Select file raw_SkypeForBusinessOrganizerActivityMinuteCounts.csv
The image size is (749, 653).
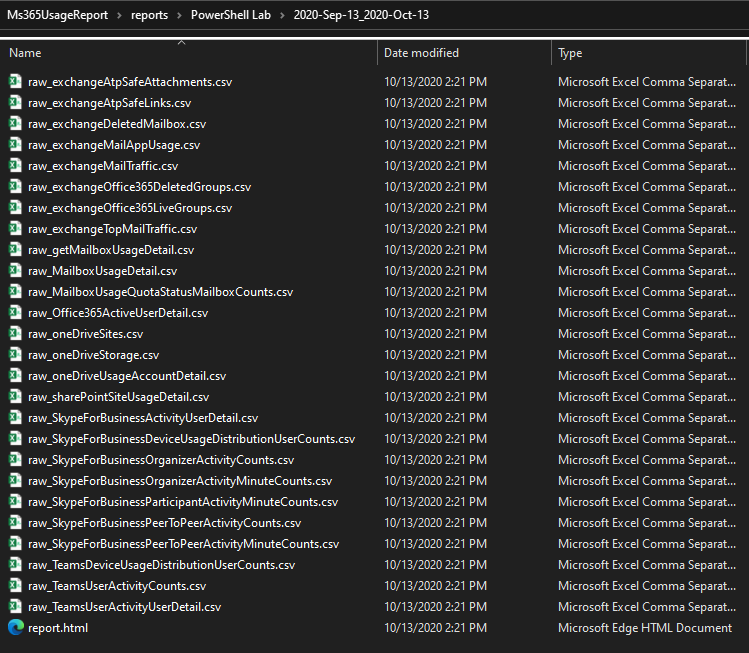coord(180,481)
